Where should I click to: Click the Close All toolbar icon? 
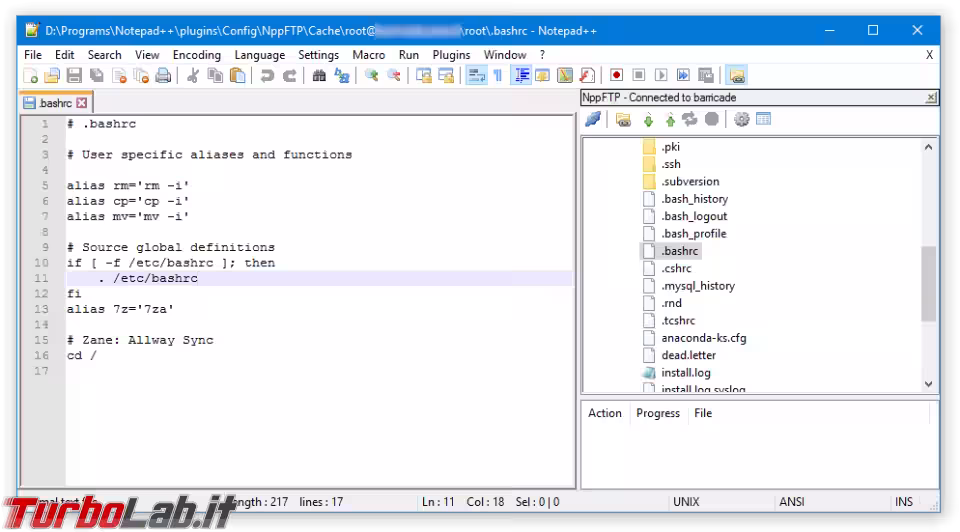pyautogui.click(x=141, y=75)
